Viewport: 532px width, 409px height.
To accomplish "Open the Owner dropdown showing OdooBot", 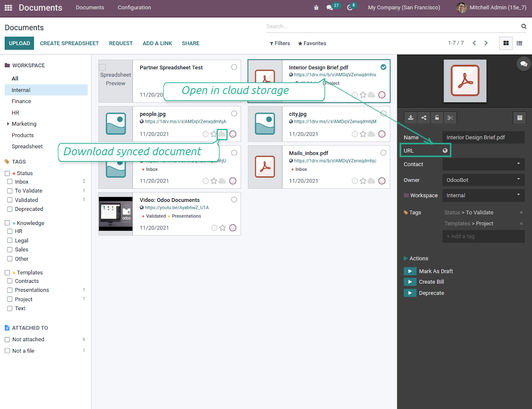I will 484,180.
